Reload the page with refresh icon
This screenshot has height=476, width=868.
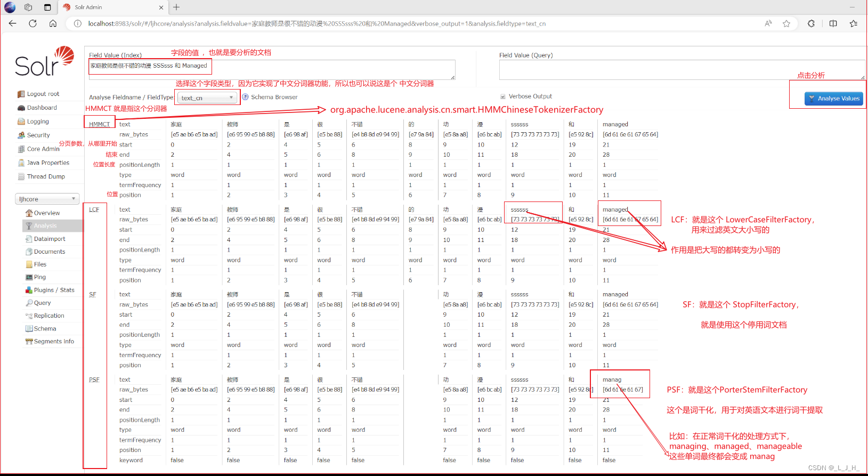33,23
